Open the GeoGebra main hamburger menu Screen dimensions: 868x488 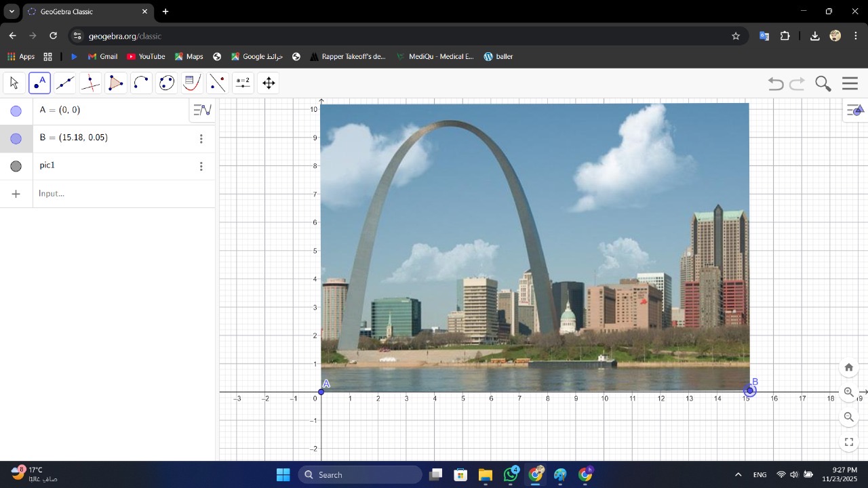(x=850, y=83)
